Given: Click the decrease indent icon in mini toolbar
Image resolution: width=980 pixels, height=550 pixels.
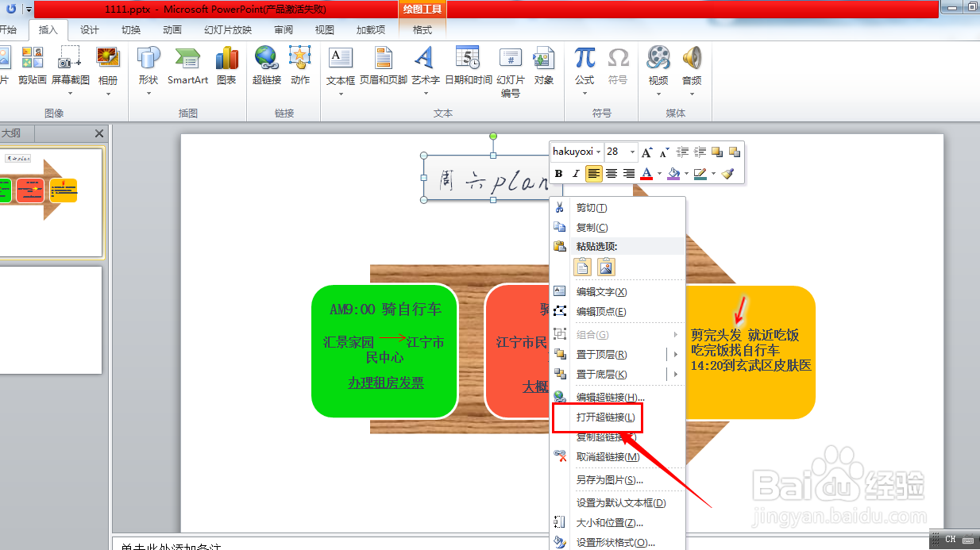Looking at the screenshot, I should pyautogui.click(x=682, y=152).
